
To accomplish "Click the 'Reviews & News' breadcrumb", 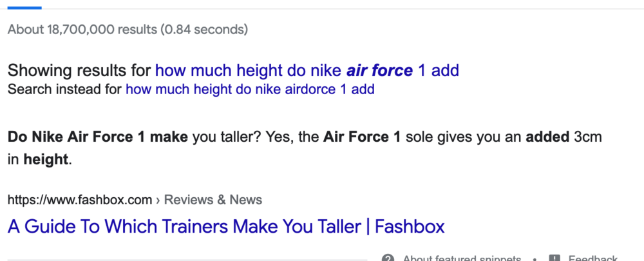I will (x=213, y=200).
